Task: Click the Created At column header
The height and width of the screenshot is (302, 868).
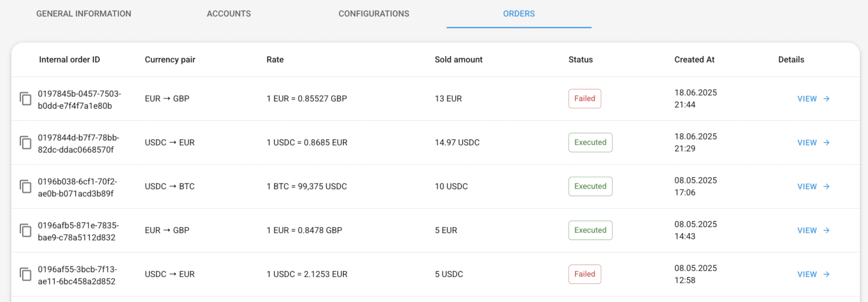Action: 694,60
